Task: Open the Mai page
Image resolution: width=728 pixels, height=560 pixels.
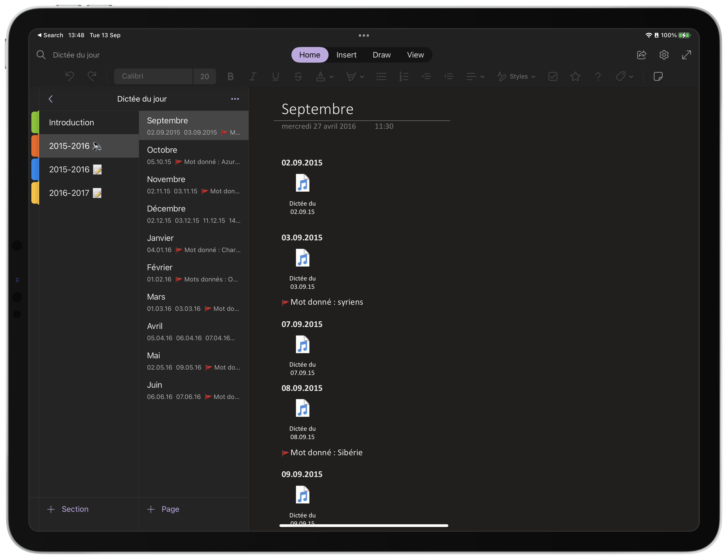Action: pos(194,360)
